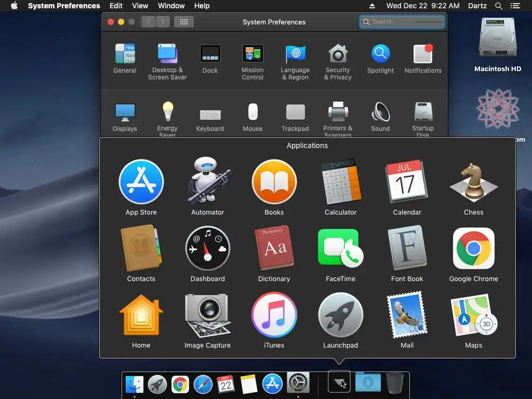Viewport: 532px width, 399px height.
Task: Launch the Maps app
Action: (x=474, y=315)
